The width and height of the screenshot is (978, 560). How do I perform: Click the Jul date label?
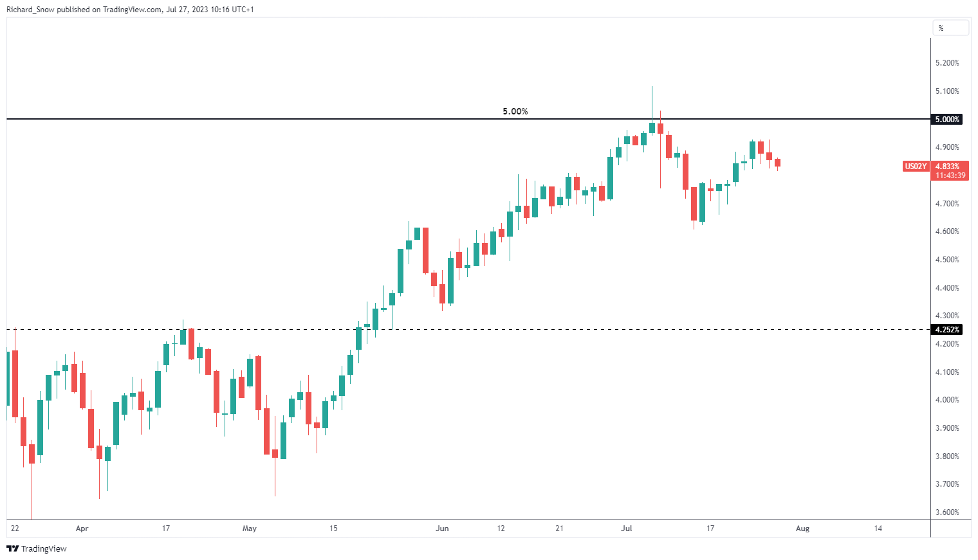tap(626, 528)
